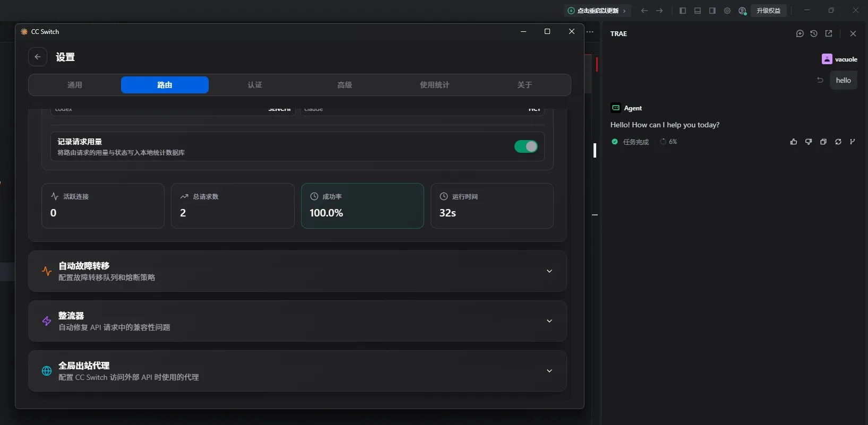Regenerate the Agent response
868x425 pixels.
[x=838, y=142]
